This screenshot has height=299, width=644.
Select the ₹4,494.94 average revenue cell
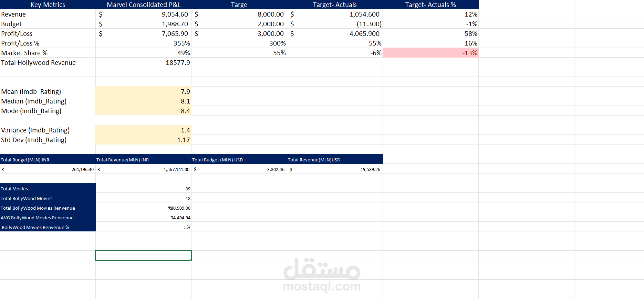coord(144,217)
